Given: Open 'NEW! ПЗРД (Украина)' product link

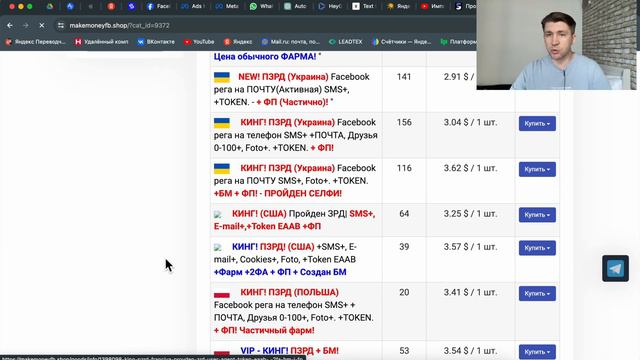Looking at the screenshot, I should point(291,89).
